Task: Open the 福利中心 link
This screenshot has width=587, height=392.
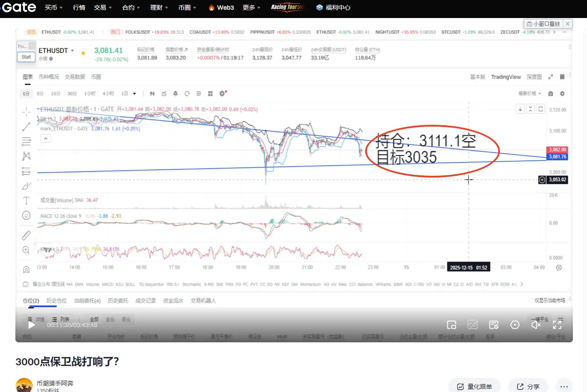Action: [x=333, y=7]
